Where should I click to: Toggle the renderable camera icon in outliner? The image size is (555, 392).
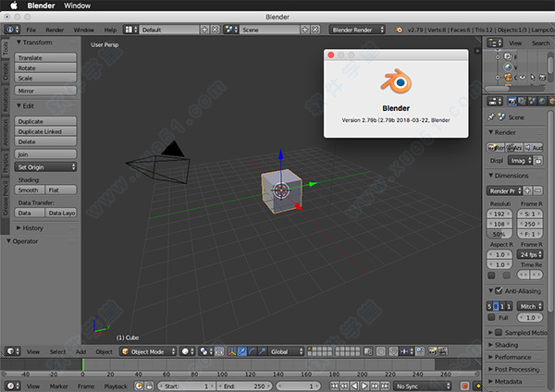(542, 77)
